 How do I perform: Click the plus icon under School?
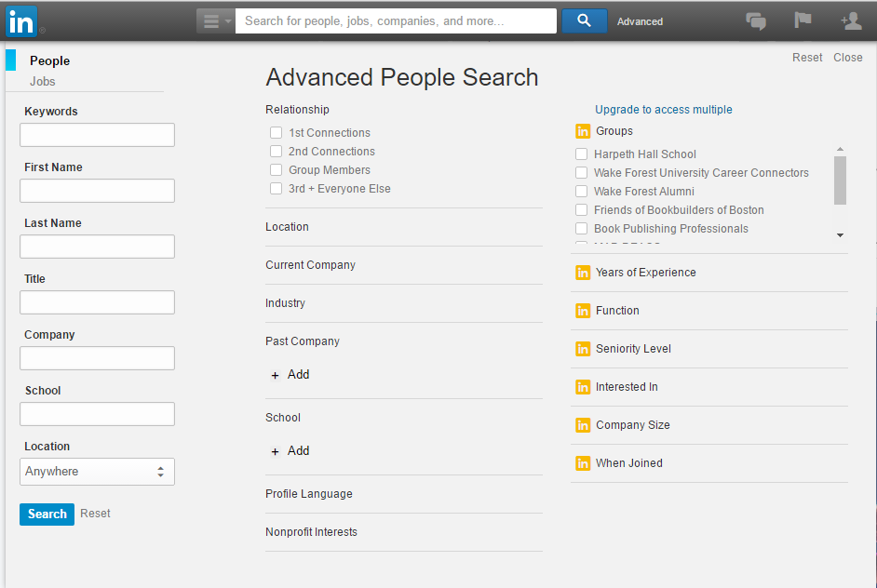click(275, 451)
